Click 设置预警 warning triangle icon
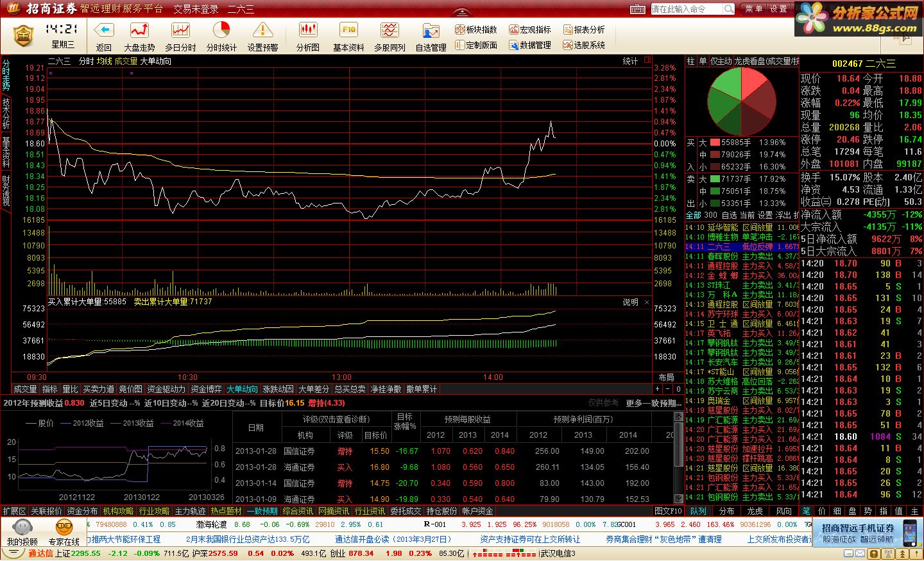The height and width of the screenshot is (561, 924). [262, 30]
